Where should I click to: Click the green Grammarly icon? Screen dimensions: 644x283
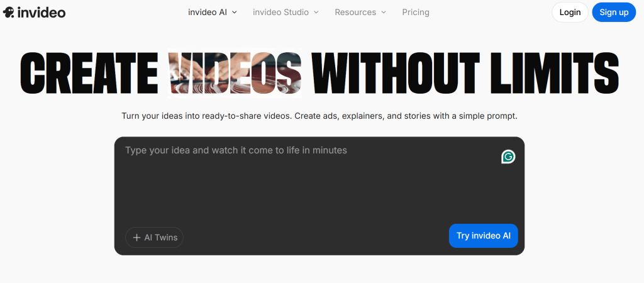click(508, 157)
